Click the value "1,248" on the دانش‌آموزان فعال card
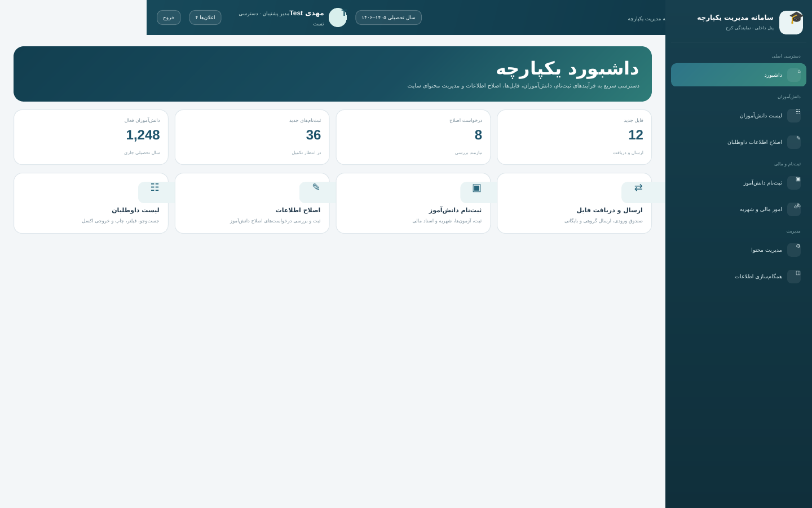The height and width of the screenshot is (508, 812). pos(143,135)
